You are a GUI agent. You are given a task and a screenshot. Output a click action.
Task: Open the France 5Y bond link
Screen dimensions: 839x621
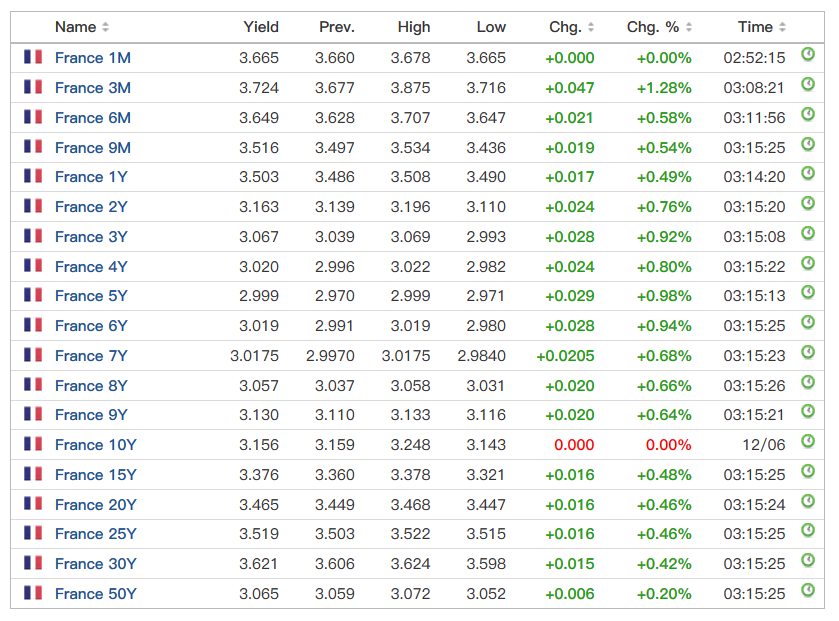click(x=91, y=296)
